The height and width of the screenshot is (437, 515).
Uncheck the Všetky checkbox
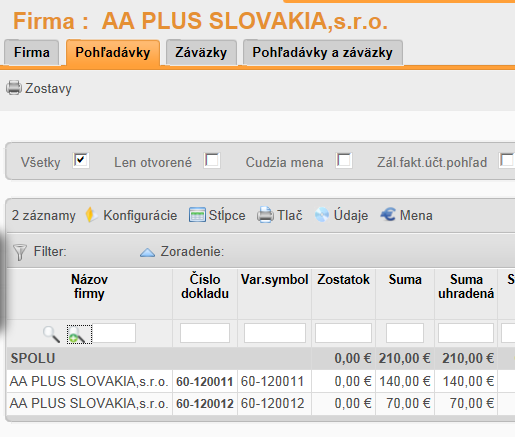click(81, 161)
